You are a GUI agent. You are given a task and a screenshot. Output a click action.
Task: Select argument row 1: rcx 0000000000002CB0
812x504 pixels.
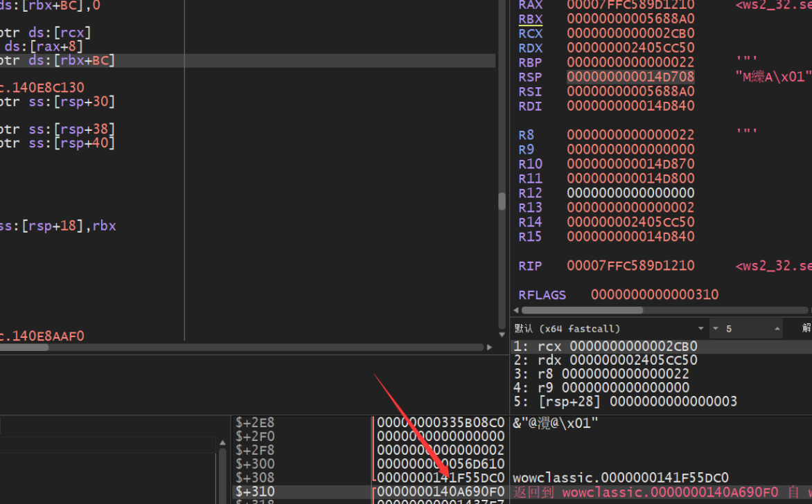click(x=661, y=346)
